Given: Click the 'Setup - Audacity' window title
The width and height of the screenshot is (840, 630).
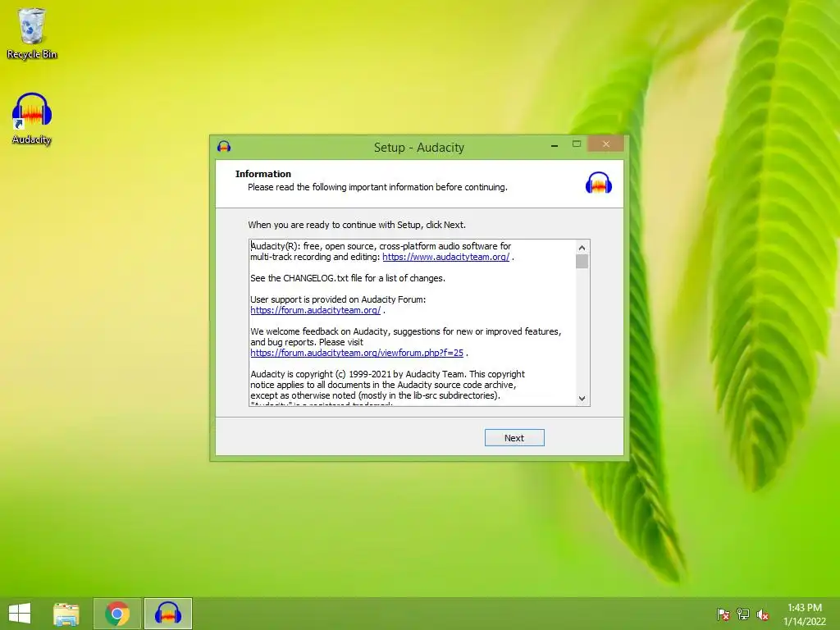Looking at the screenshot, I should (x=419, y=148).
